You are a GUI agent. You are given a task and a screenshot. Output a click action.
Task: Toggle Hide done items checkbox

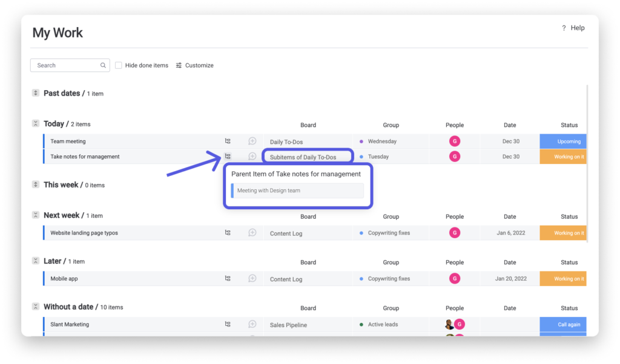pos(119,65)
